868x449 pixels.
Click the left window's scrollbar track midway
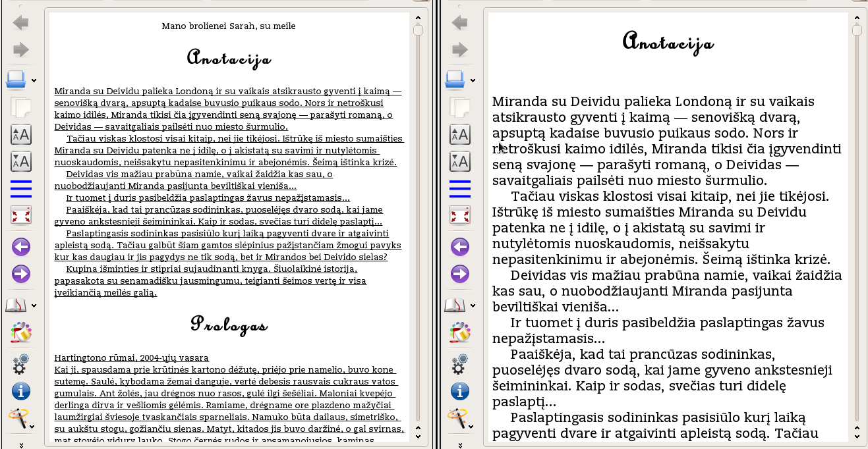click(418, 224)
